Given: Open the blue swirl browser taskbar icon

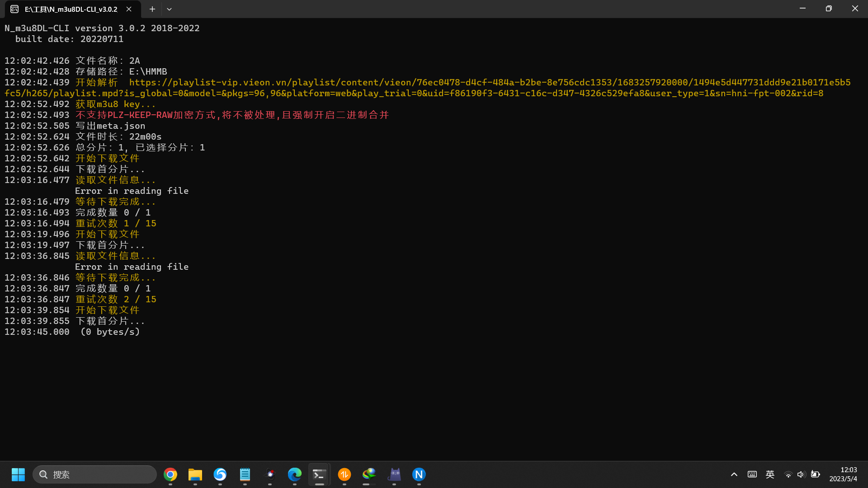Looking at the screenshot, I should pos(220,474).
